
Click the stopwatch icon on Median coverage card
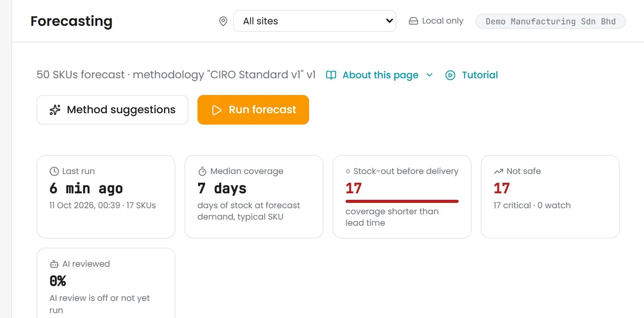[202, 171]
